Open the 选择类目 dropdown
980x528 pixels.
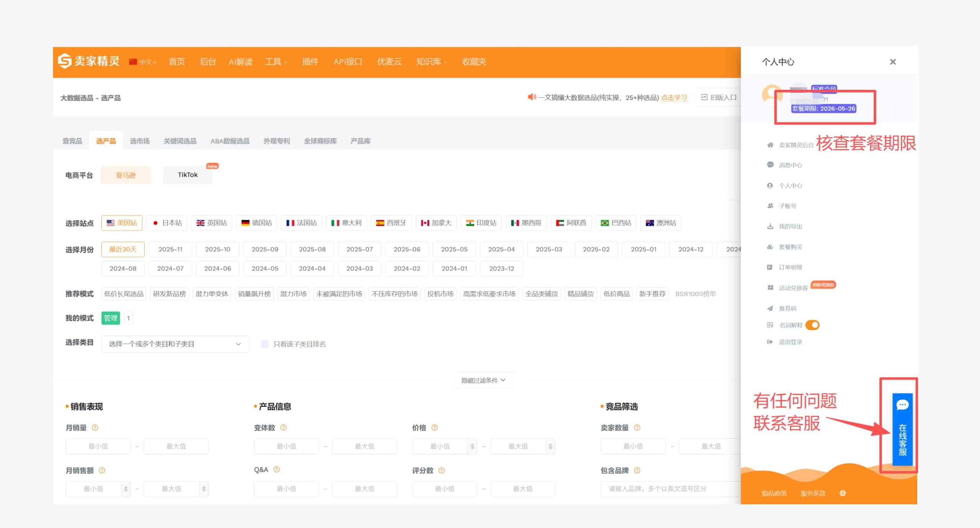pyautogui.click(x=175, y=344)
